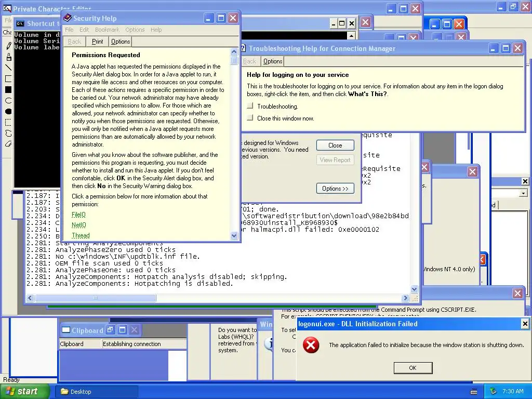Click the 'Permissions Requested' heading
Screen dimensions: 532x399
click(106, 55)
